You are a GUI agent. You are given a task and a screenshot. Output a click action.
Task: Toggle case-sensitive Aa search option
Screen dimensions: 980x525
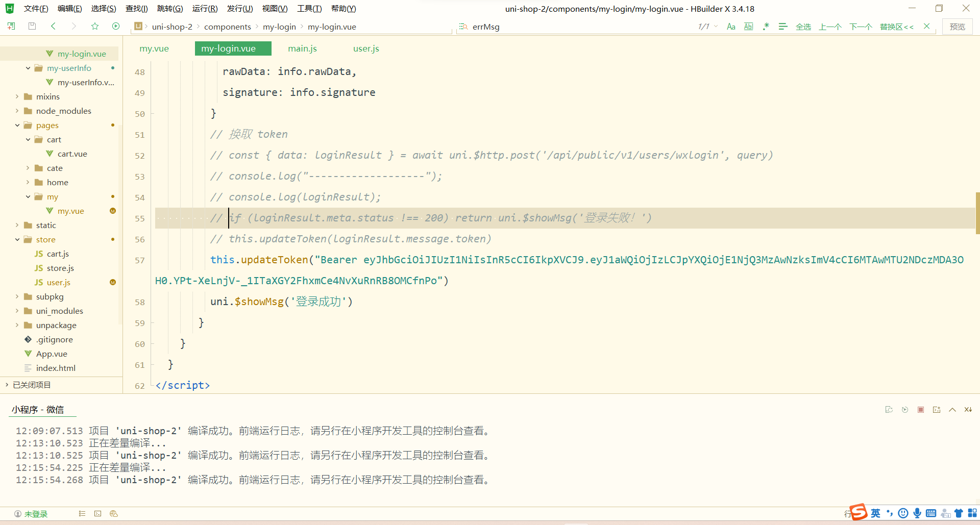pos(731,27)
